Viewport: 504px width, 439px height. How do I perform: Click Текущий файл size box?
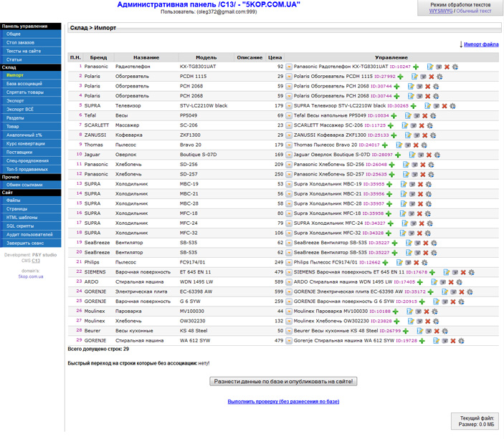tap(476, 421)
